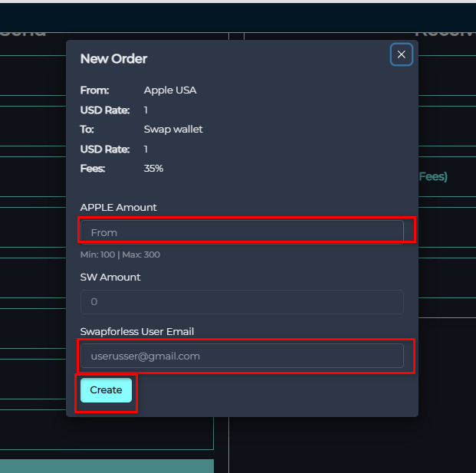Click the 'SW Amount' field label
This screenshot has height=473, width=476.
coord(110,278)
